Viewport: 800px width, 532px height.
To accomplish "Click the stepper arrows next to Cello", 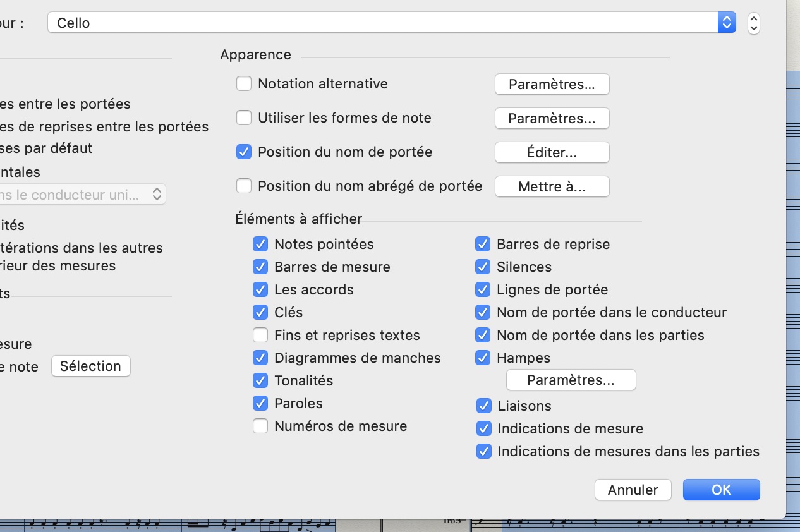I will (x=753, y=23).
